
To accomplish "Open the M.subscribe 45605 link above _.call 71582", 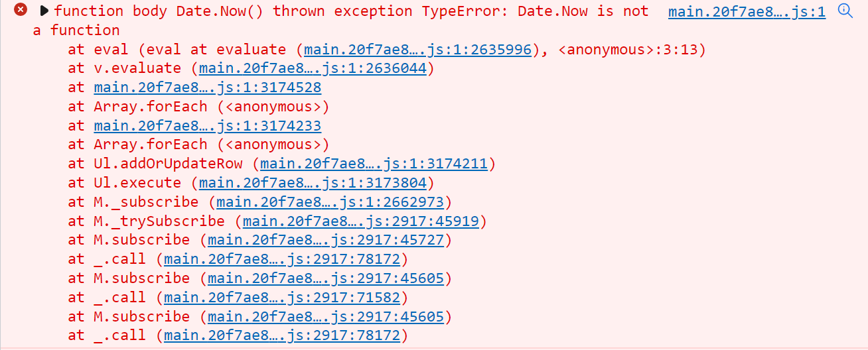I will click(326, 278).
